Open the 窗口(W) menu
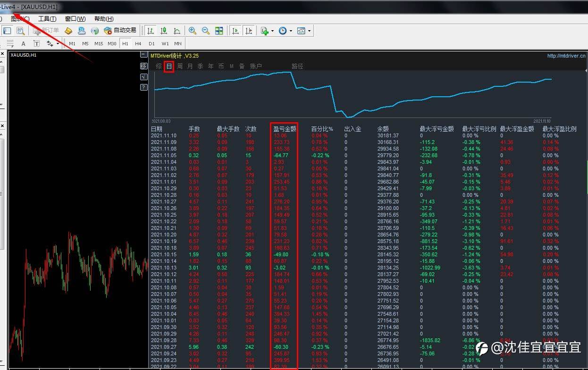The image size is (588, 370). tap(76, 19)
